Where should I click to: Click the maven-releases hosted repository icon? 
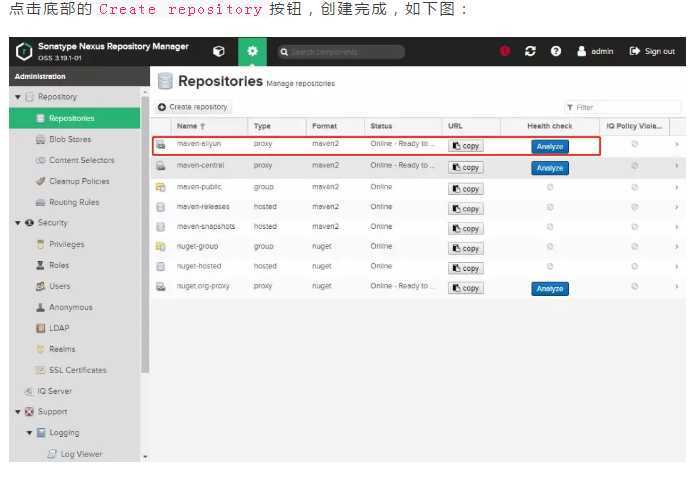point(161,207)
